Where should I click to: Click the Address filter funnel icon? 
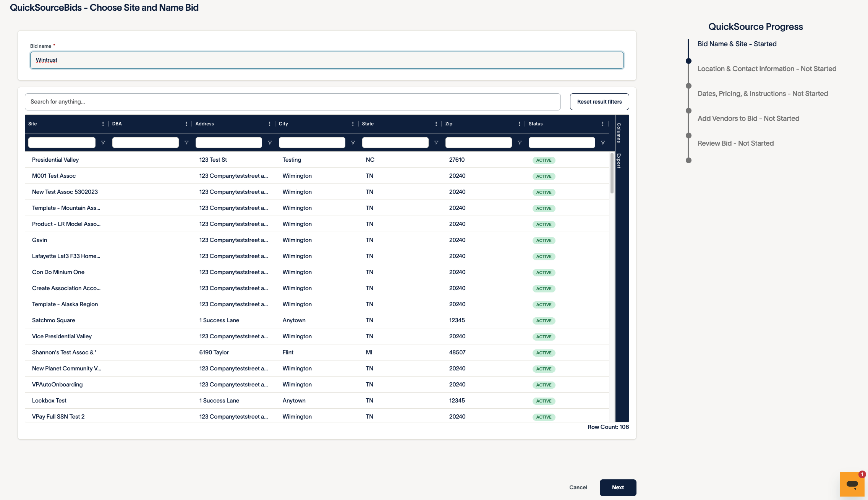270,143
